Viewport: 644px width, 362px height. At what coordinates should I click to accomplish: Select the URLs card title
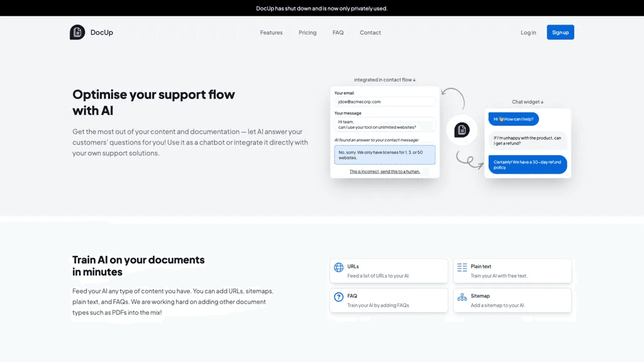pyautogui.click(x=353, y=266)
